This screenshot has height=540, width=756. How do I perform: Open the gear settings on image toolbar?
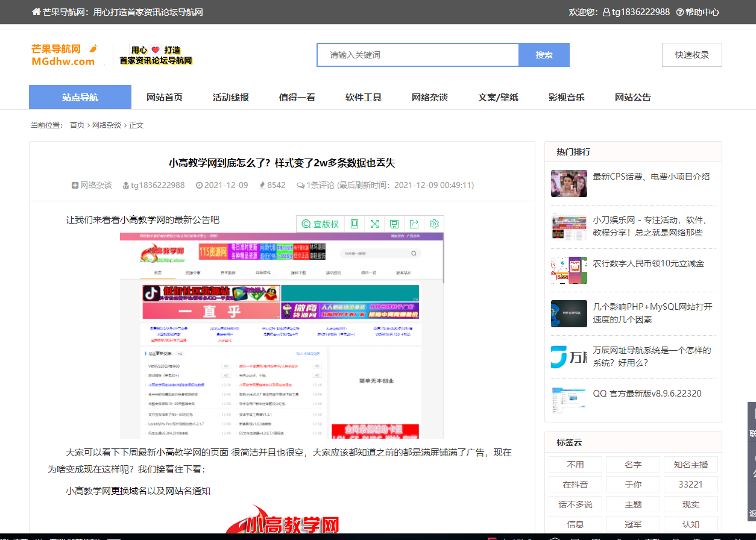(x=434, y=224)
